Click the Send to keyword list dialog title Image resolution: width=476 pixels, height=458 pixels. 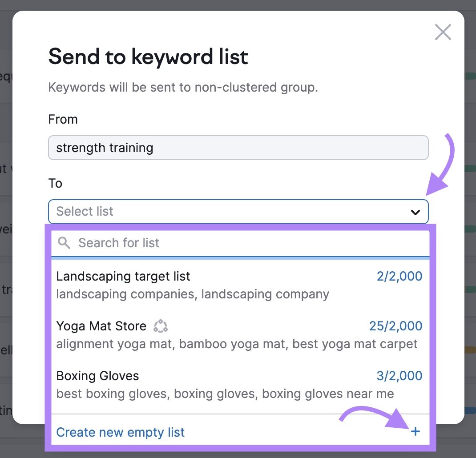tap(148, 57)
